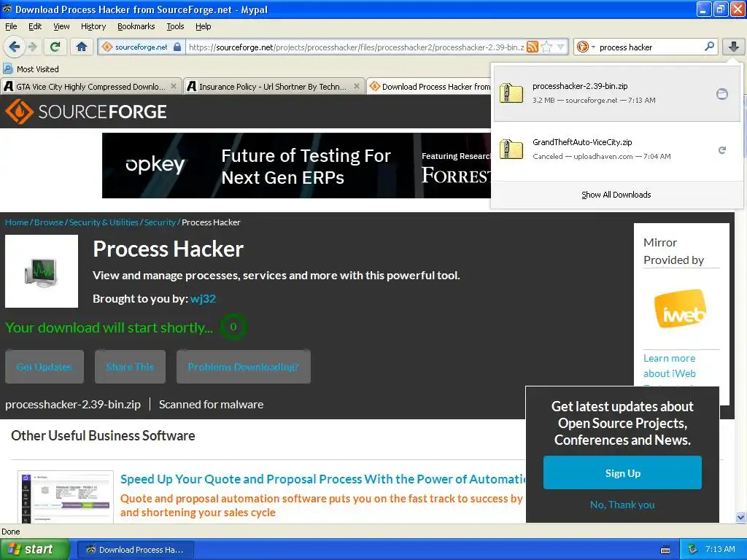Follow the Browse breadcrumb link

[49, 222]
